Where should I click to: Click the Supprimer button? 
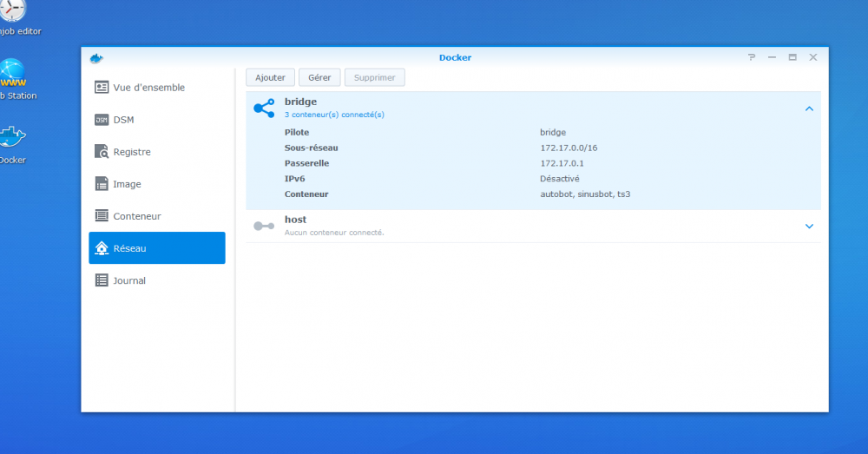point(375,77)
